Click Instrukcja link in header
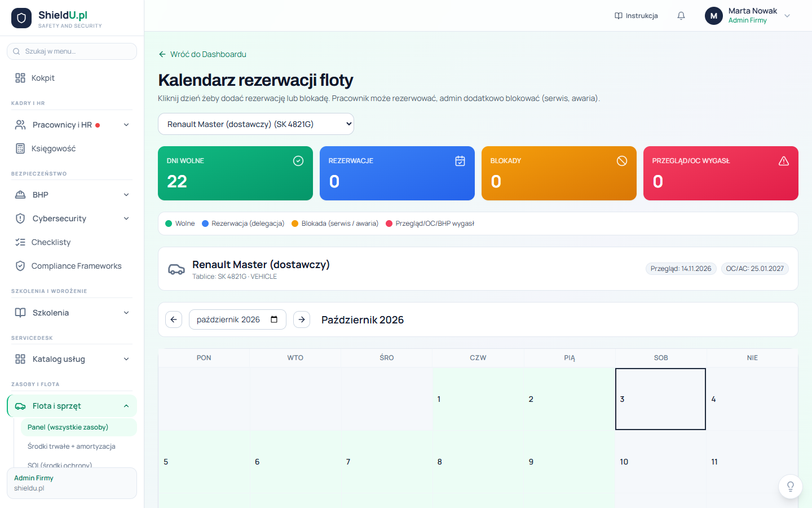 [636, 16]
